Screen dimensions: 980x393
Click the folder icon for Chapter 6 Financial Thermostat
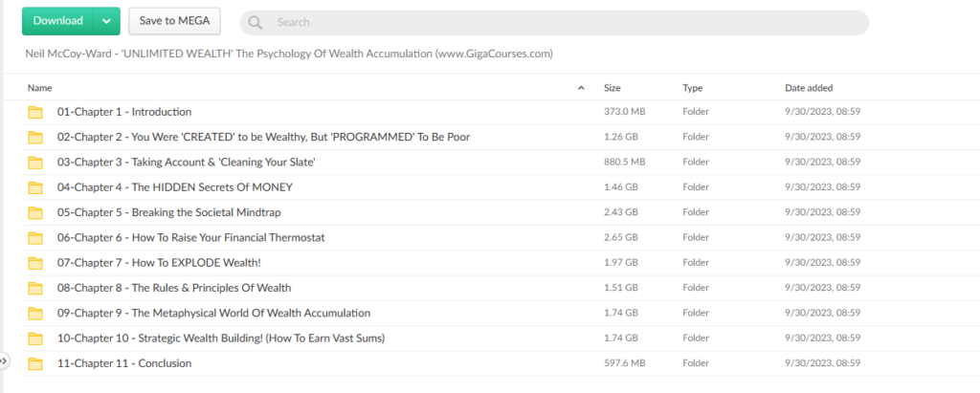35,238
